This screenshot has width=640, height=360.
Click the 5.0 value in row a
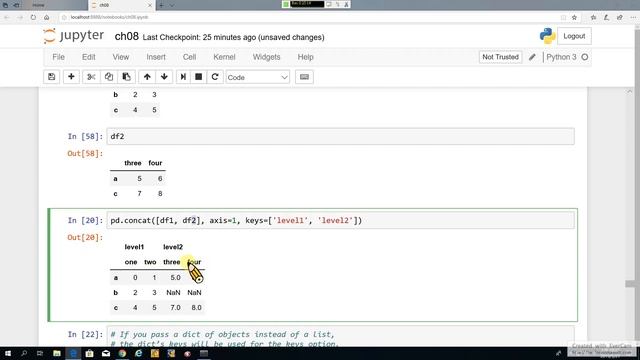tap(175, 278)
